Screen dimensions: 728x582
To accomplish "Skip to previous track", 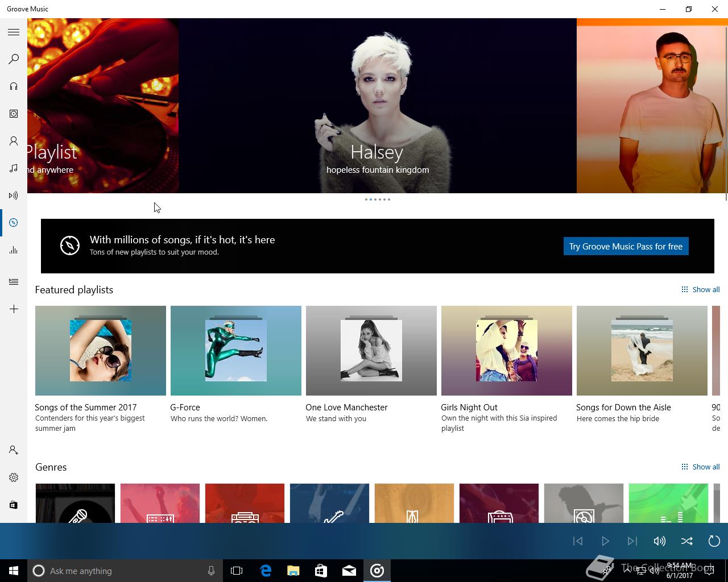I will point(578,541).
